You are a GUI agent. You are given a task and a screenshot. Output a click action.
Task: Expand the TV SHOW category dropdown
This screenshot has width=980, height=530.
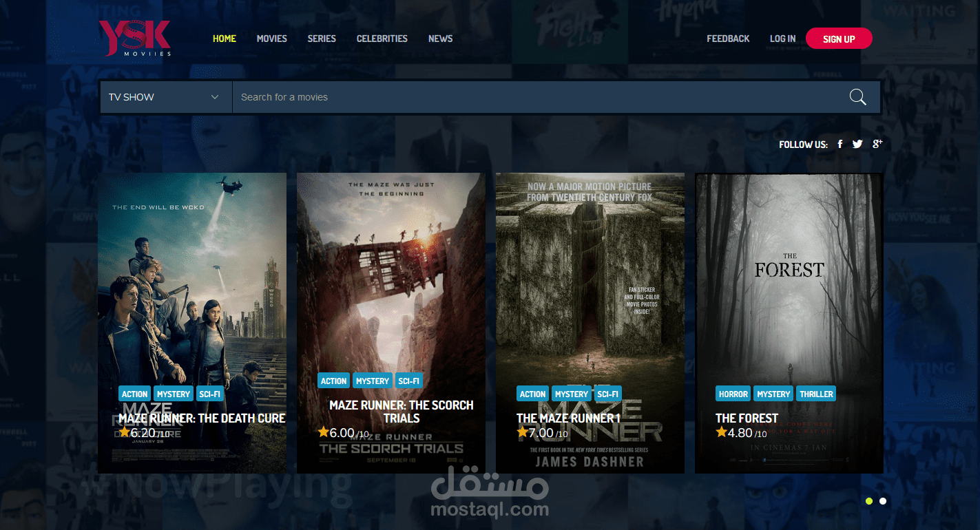165,97
